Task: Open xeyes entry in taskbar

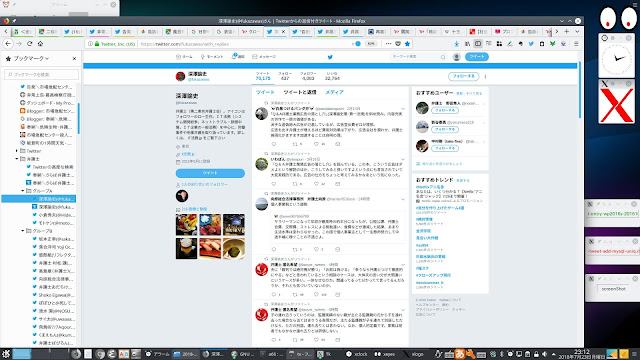Action: [385, 354]
